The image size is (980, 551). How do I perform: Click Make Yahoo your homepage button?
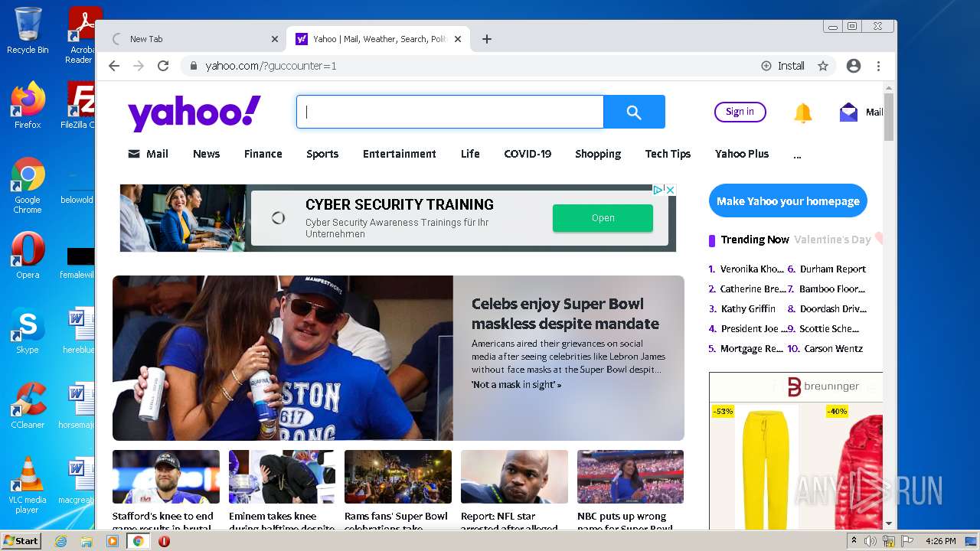pyautogui.click(x=788, y=201)
